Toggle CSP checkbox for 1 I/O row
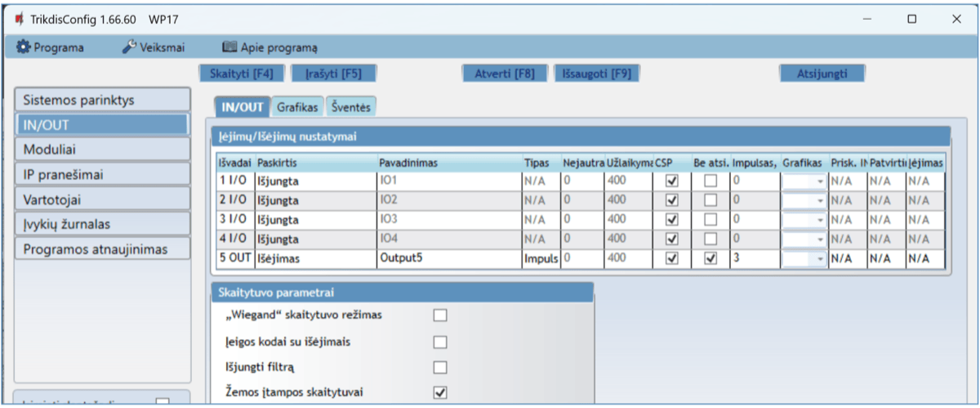Viewport: 980px width, 408px height. [x=672, y=181]
